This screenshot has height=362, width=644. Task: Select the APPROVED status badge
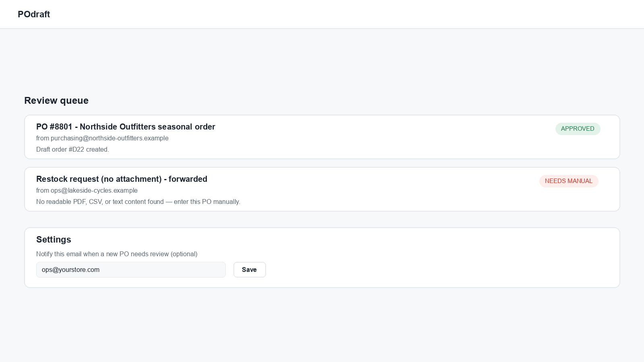(578, 129)
